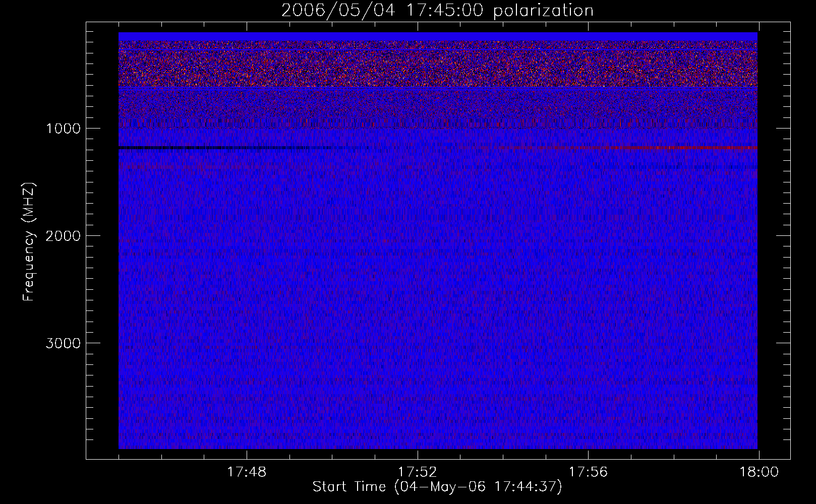Click the 3000 frequency tick label

tap(63, 343)
